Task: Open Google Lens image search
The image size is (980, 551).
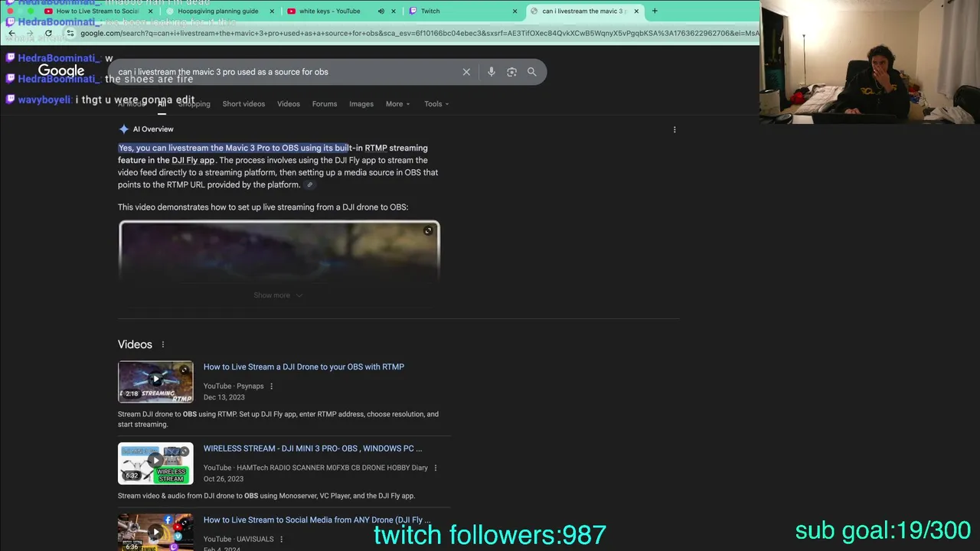Action: pos(511,72)
